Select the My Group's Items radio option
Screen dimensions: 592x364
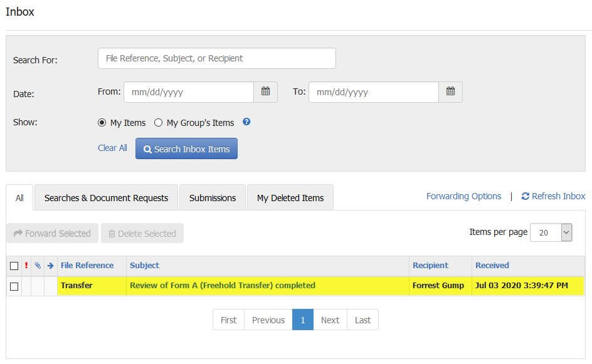[158, 123]
